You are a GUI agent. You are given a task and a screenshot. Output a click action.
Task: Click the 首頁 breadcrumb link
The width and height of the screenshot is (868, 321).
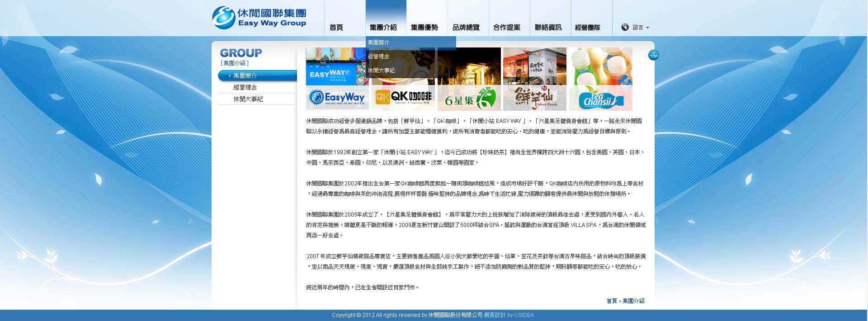click(x=611, y=301)
